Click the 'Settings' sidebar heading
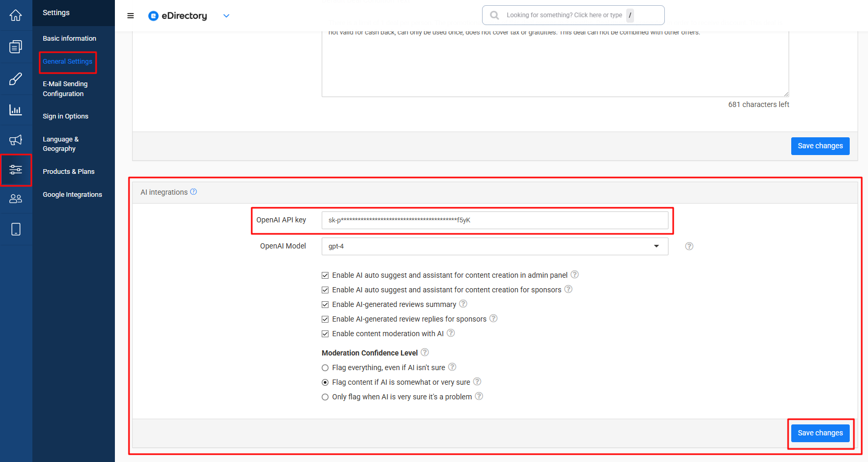868x462 pixels. click(56, 13)
